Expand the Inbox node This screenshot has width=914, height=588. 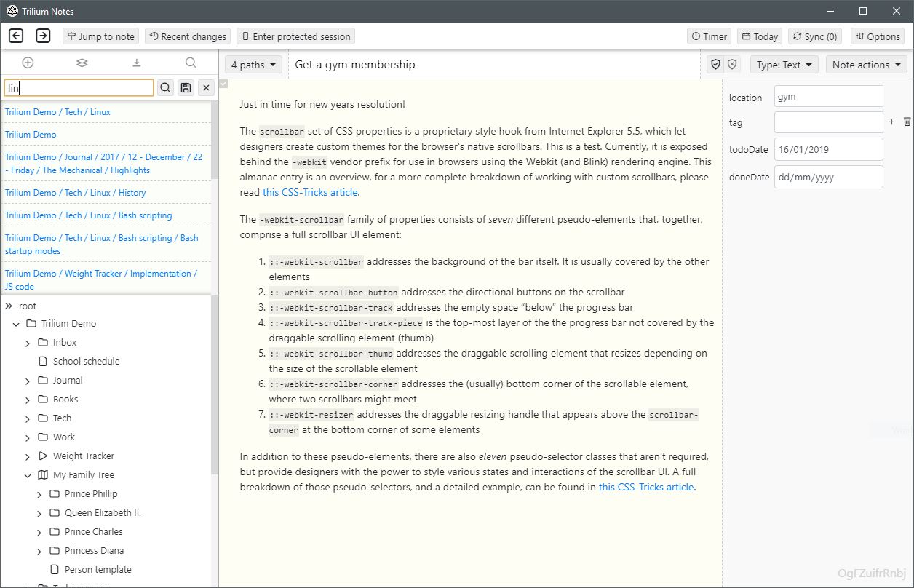point(28,343)
